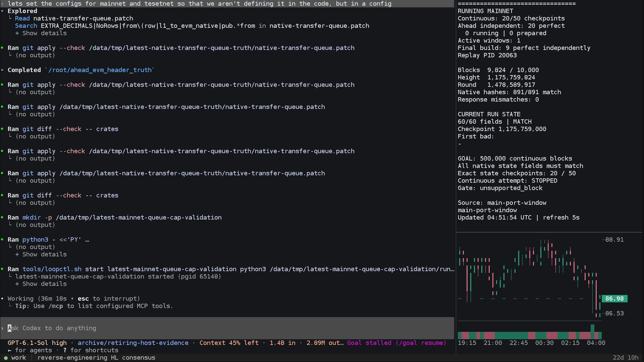
Task: Click the Native hashes: 891/891 match line
Action: 509,92
